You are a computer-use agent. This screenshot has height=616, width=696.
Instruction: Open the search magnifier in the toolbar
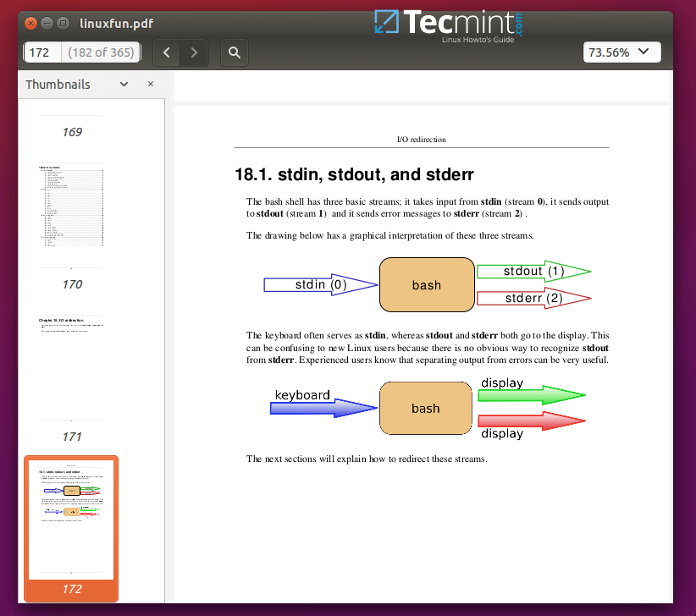[235, 52]
